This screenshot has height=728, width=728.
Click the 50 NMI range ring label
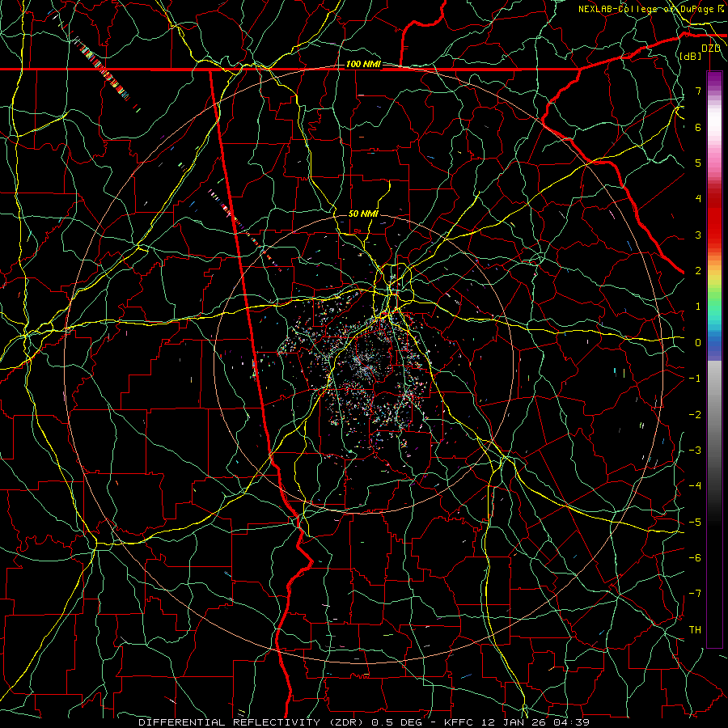363,214
